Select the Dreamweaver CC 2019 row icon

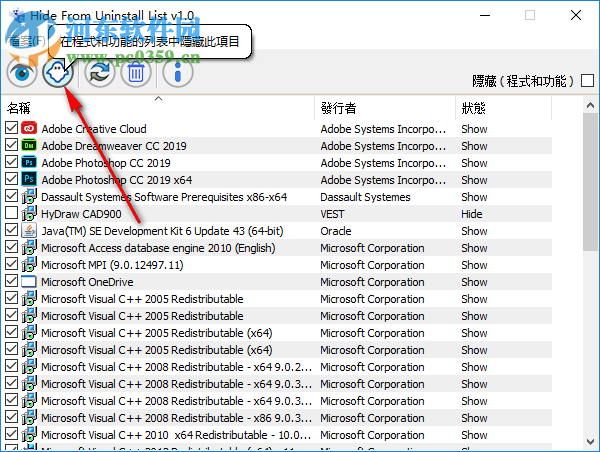pos(29,145)
